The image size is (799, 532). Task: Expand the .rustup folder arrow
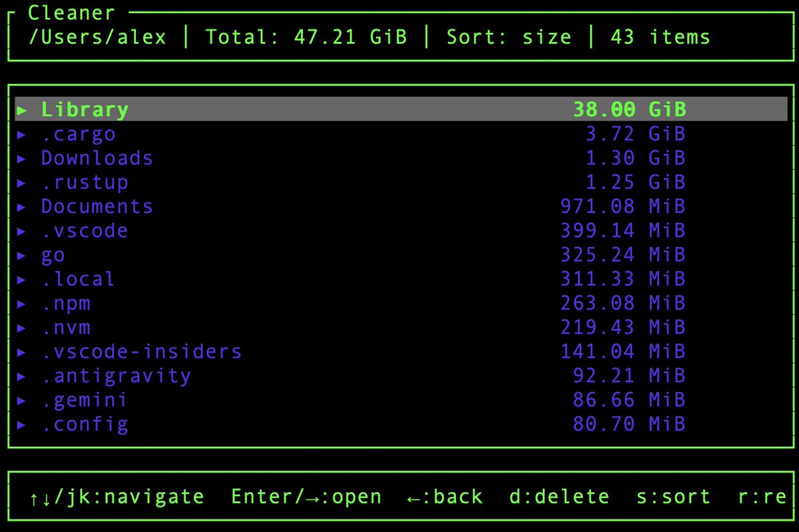pyautogui.click(x=22, y=182)
